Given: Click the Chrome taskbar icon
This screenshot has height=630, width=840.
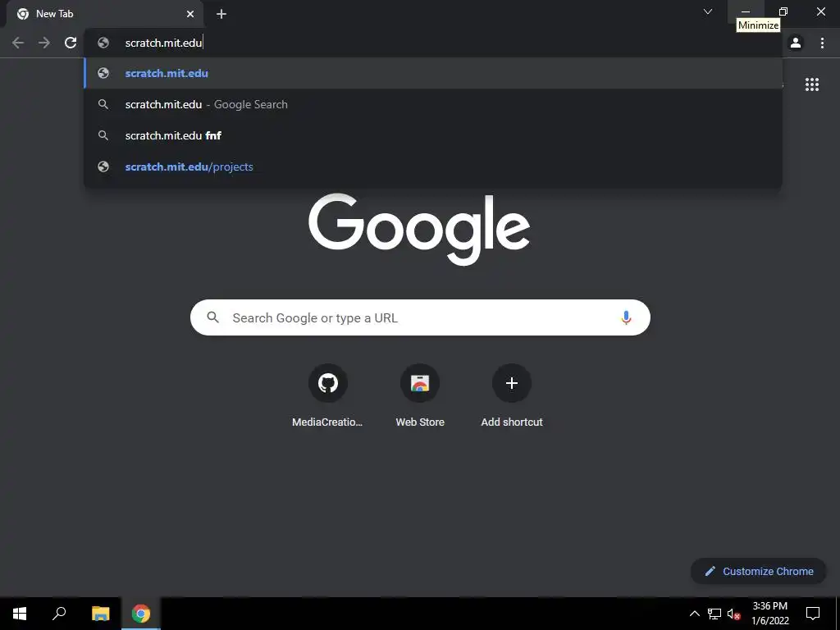Looking at the screenshot, I should point(141,614).
